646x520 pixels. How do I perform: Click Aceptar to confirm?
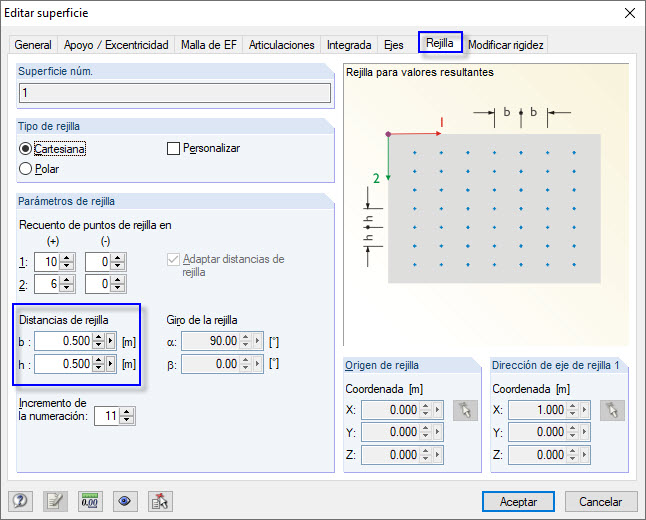(518, 501)
